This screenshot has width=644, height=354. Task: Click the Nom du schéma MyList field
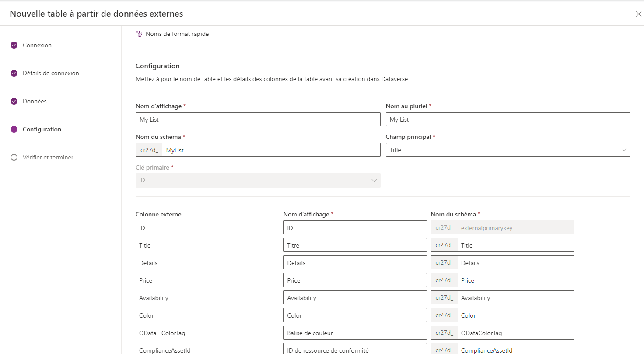tap(271, 150)
